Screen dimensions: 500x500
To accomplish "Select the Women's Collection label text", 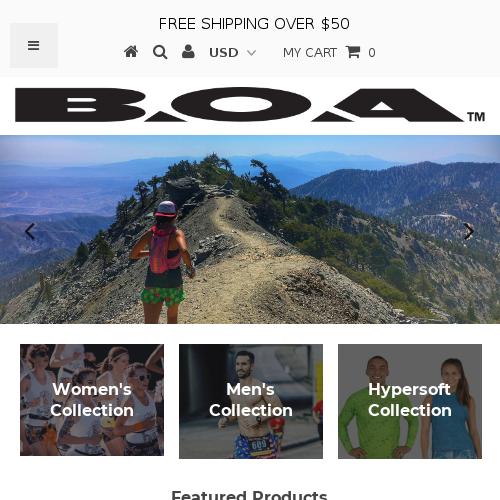I will 92,400.
